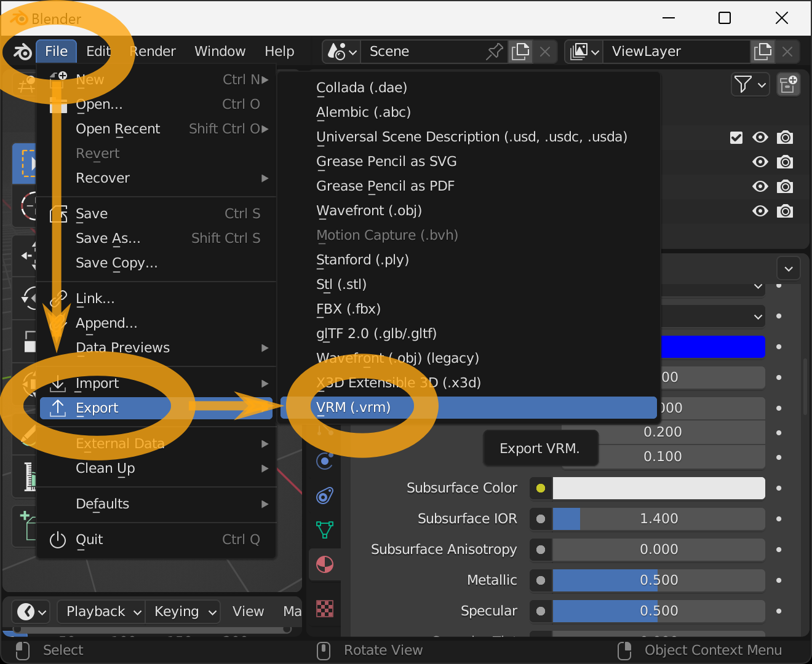812x664 pixels.
Task: Expand the Open Recent submenu
Action: pos(156,129)
